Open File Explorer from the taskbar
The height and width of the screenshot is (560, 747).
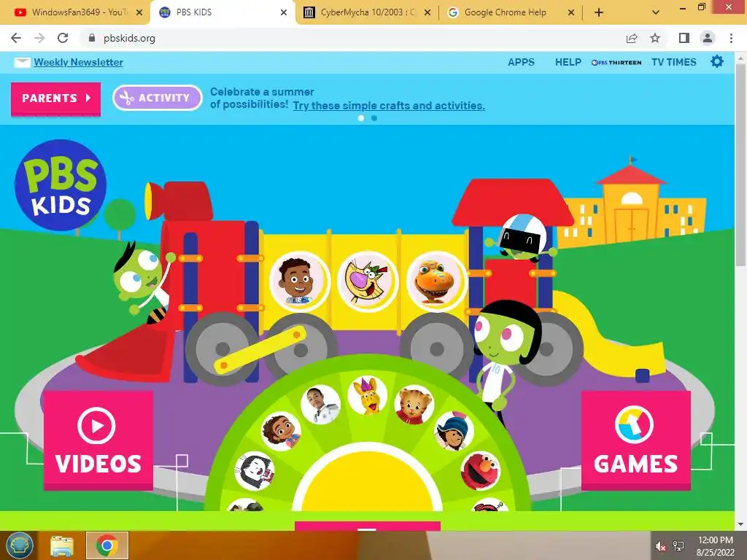pyautogui.click(x=62, y=545)
